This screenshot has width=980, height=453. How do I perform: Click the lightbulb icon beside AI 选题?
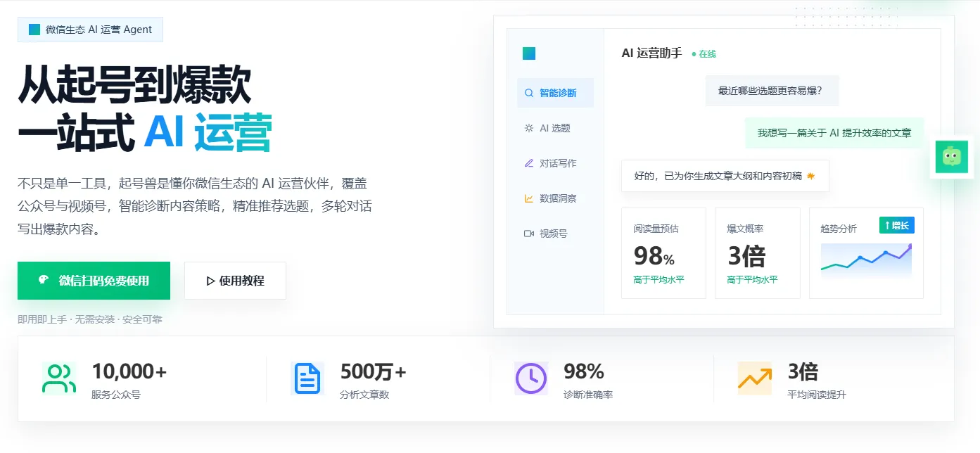coord(529,128)
